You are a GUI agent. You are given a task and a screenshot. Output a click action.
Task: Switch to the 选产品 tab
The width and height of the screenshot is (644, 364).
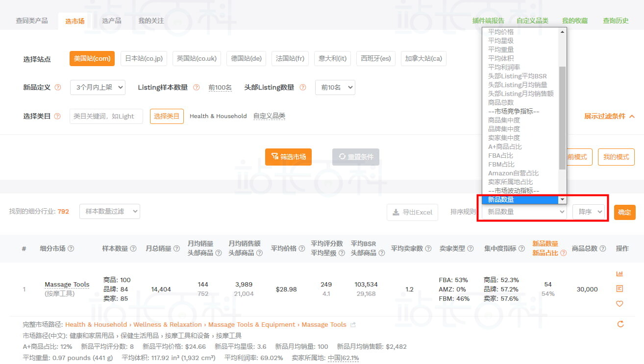point(112,21)
